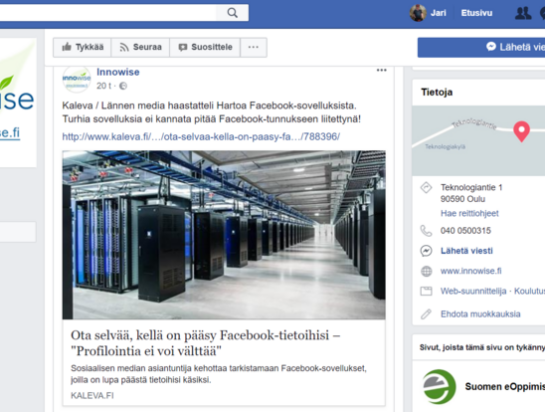The image size is (545, 412).
Task: Click the search magnifier icon
Action: [x=232, y=13]
